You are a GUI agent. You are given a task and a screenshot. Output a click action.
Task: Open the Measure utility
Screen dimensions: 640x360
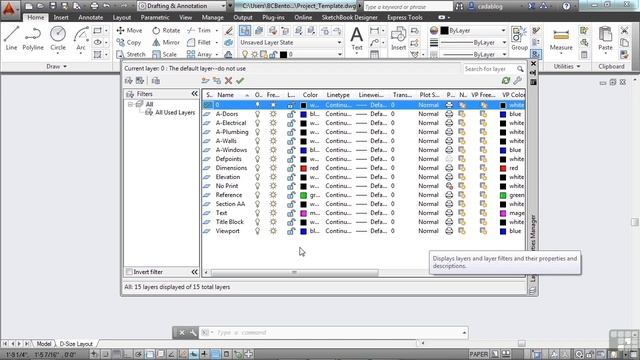[561, 39]
